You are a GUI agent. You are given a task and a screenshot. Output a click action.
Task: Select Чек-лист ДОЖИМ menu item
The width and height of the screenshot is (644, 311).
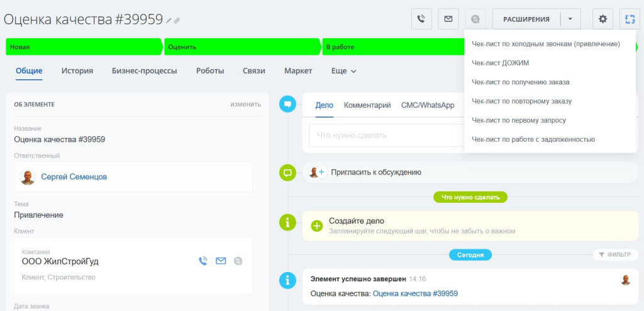tap(501, 63)
